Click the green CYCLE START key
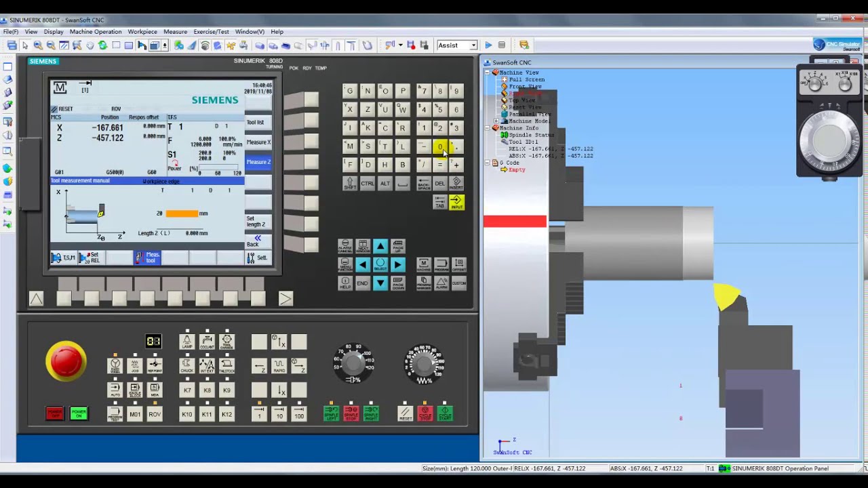This screenshot has height=488, width=868. (446, 413)
